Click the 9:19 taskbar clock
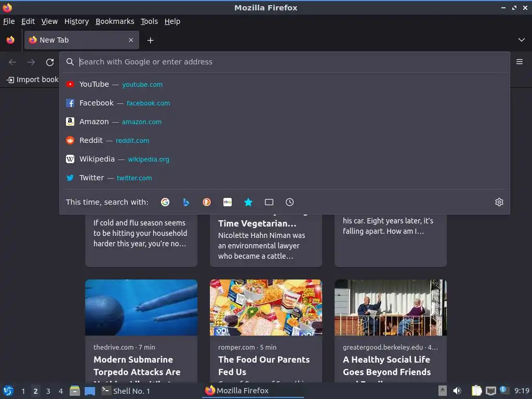This screenshot has height=399, width=532. (522, 391)
